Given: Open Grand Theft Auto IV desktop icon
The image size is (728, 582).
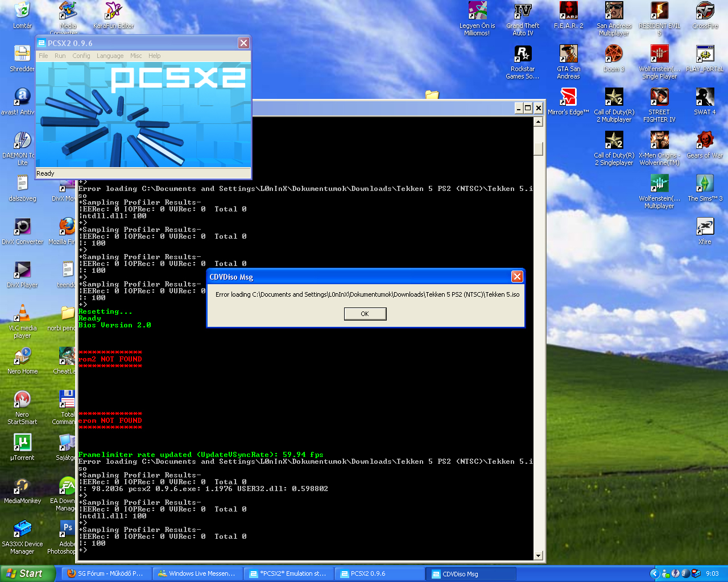Looking at the screenshot, I should coord(523,13).
